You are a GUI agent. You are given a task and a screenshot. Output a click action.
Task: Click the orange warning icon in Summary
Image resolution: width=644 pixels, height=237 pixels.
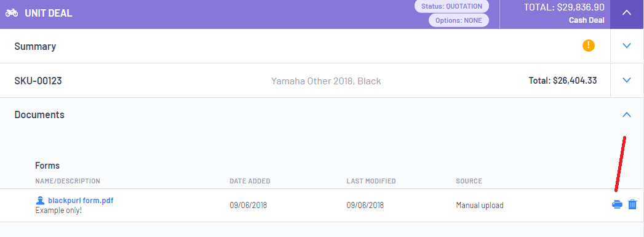589,46
